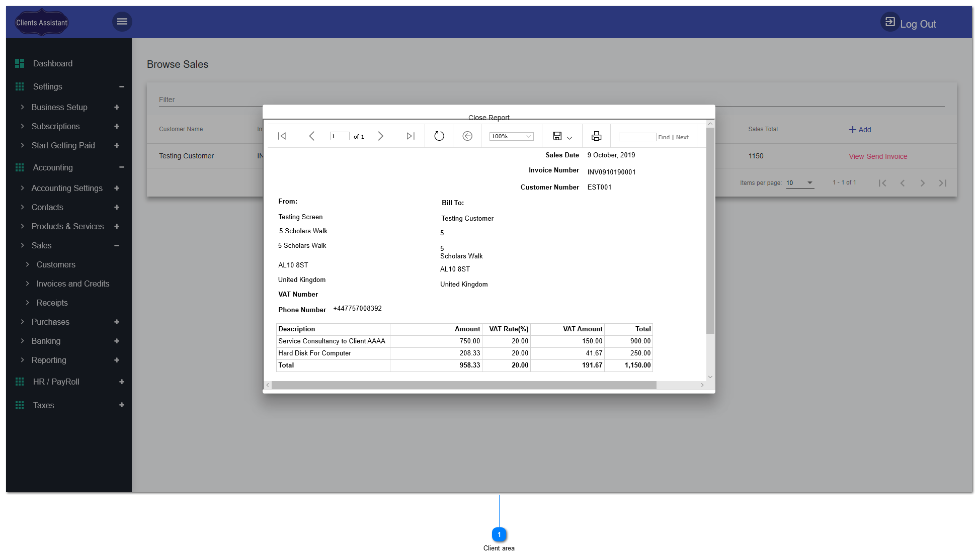The image size is (980, 560).
Task: Expand the Taxes section
Action: pos(122,405)
